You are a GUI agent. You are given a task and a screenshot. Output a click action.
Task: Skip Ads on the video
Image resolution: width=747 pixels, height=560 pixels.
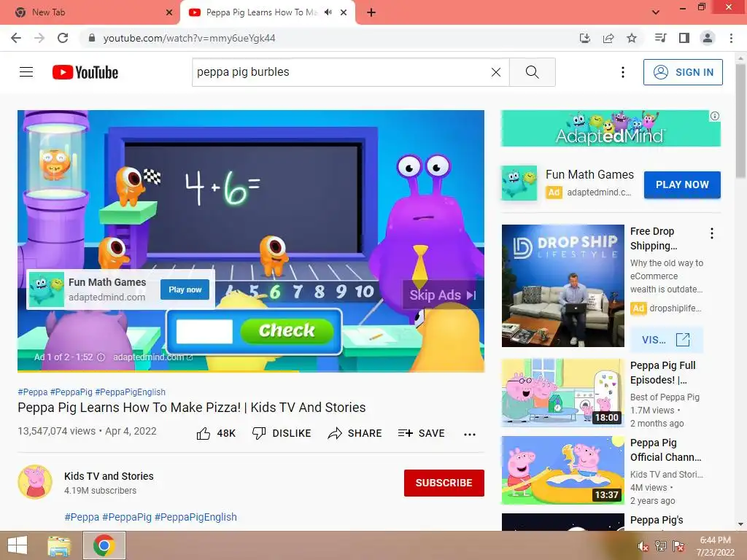coord(443,295)
